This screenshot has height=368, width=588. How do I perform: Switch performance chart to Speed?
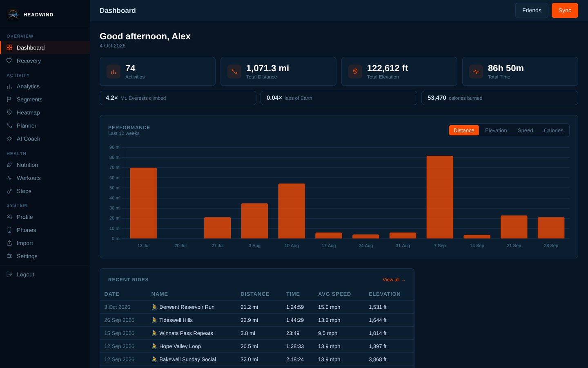point(525,130)
